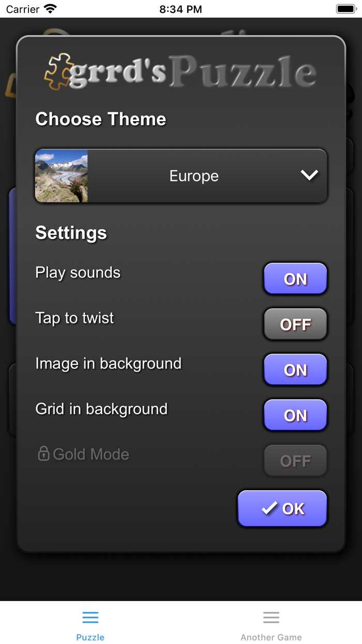Screen dimensions: 362x644
Task: Turn off Play sounds toggle
Action: [x=295, y=279]
